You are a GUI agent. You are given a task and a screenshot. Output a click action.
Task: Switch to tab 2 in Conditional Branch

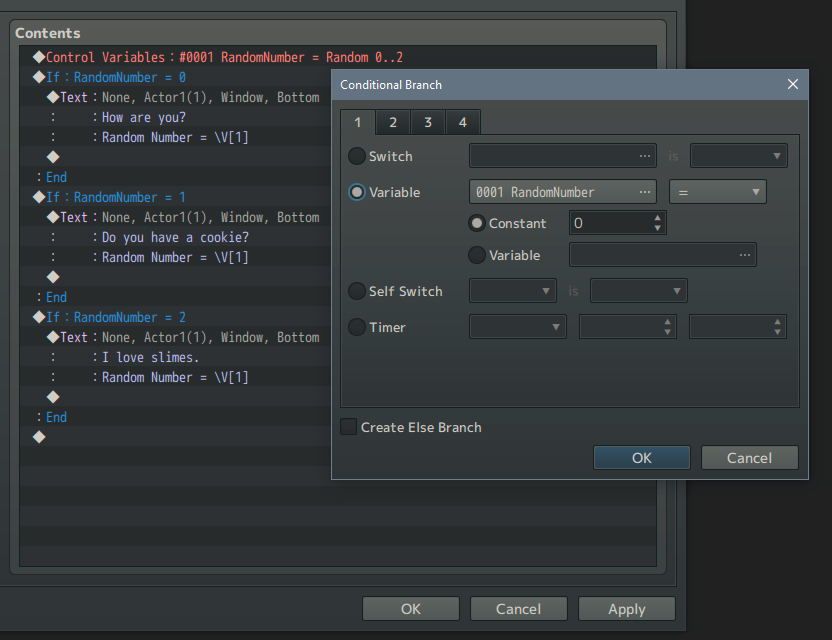pos(393,123)
